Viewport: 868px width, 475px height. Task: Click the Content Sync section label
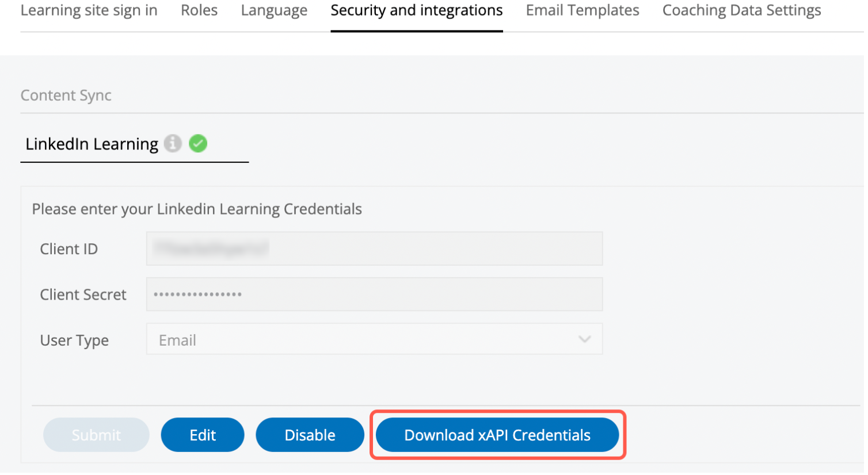click(66, 95)
